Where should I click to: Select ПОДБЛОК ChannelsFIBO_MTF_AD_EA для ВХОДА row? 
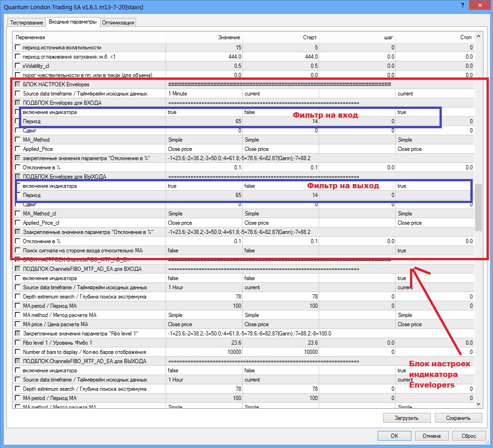pyautogui.click(x=244, y=269)
